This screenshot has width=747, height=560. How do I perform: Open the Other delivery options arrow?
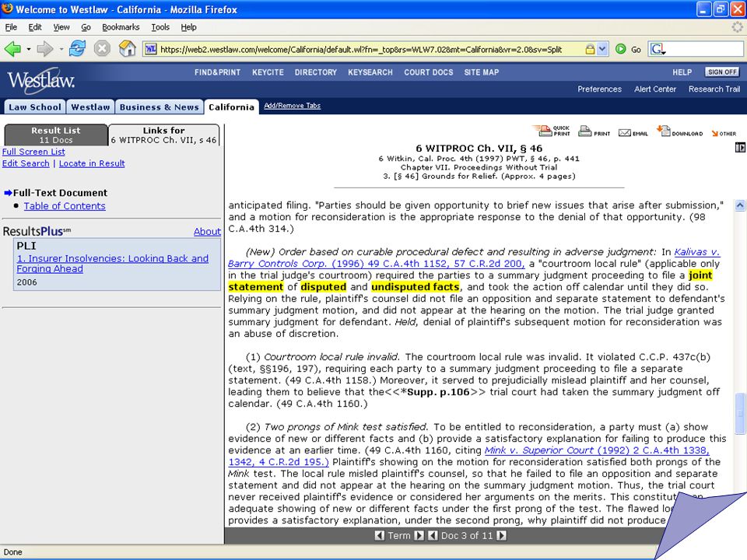coord(724,133)
